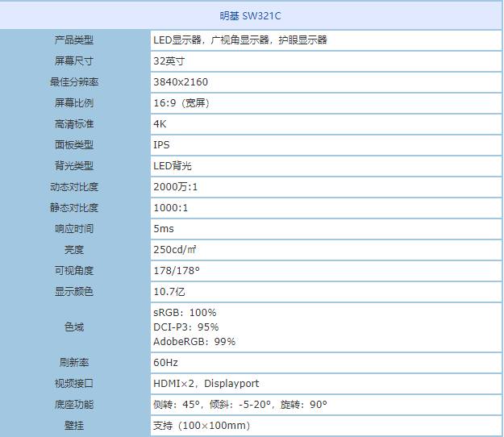Viewport: 504px width, 437px height.
Task: Click the 10.7亿 colors value
Action: click(x=169, y=292)
